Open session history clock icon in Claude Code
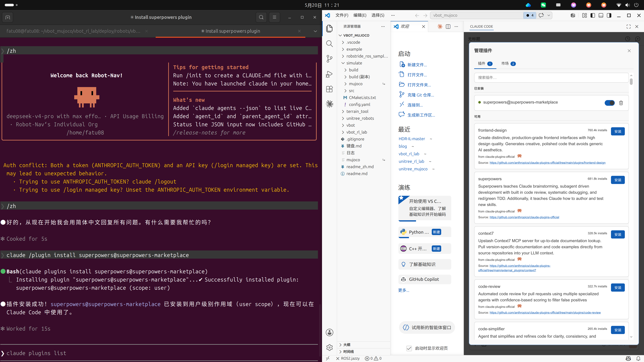This screenshot has width=644, height=362. 627,39
